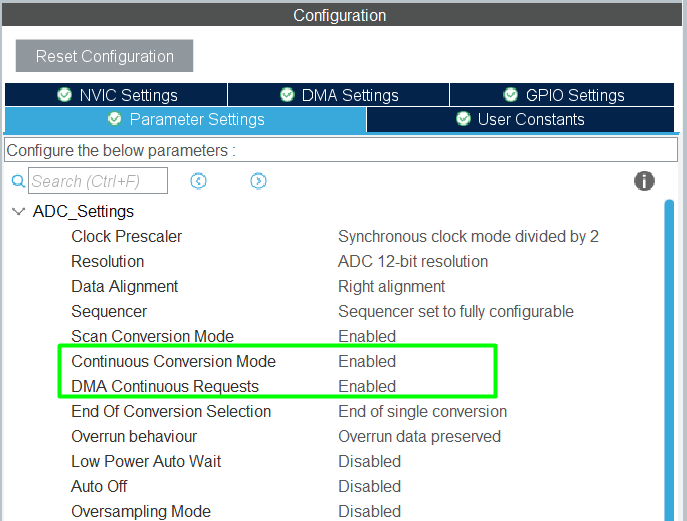Open the Continuous Conversion Mode value dropdown
The width and height of the screenshot is (687, 521).
coord(367,361)
